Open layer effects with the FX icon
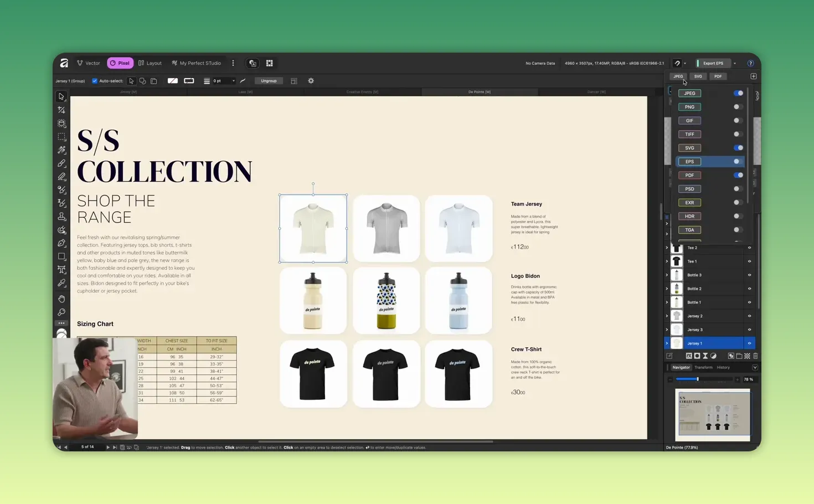This screenshot has height=504, width=814. tap(689, 356)
